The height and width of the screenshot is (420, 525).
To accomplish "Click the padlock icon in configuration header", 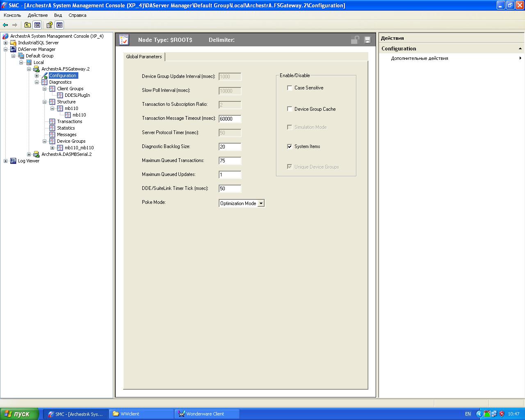I will pos(355,40).
